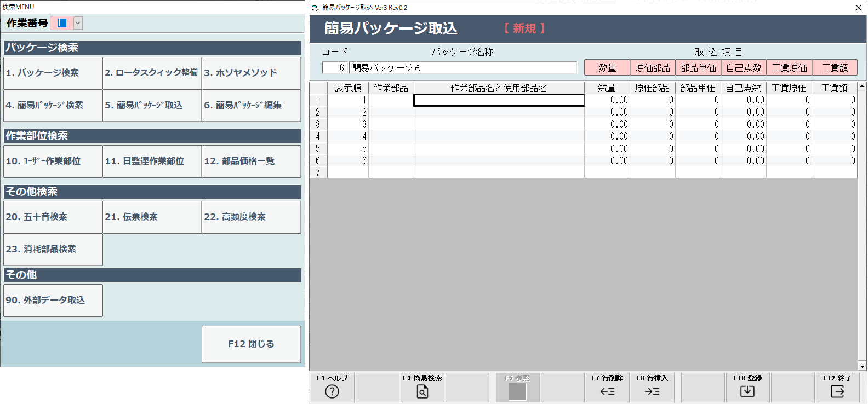This screenshot has width=868, height=404.
Task: Open 5. 簡易パッケージ取込 from menu
Action: click(x=152, y=105)
